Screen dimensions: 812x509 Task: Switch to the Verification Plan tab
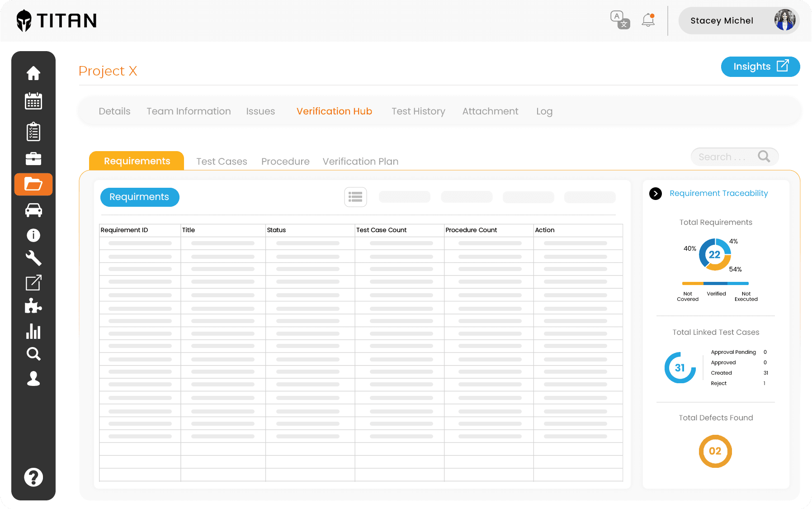click(360, 161)
